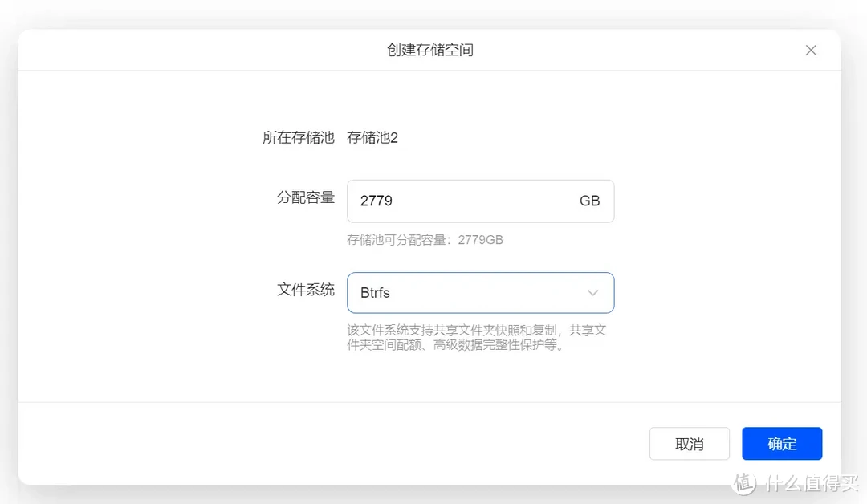Click the GB unit label in capacity field
Screen dimensions: 867x504
[590, 201]
